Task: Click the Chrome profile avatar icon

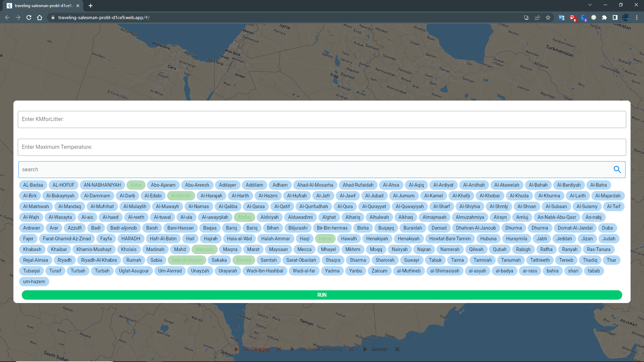Action: tap(626, 17)
